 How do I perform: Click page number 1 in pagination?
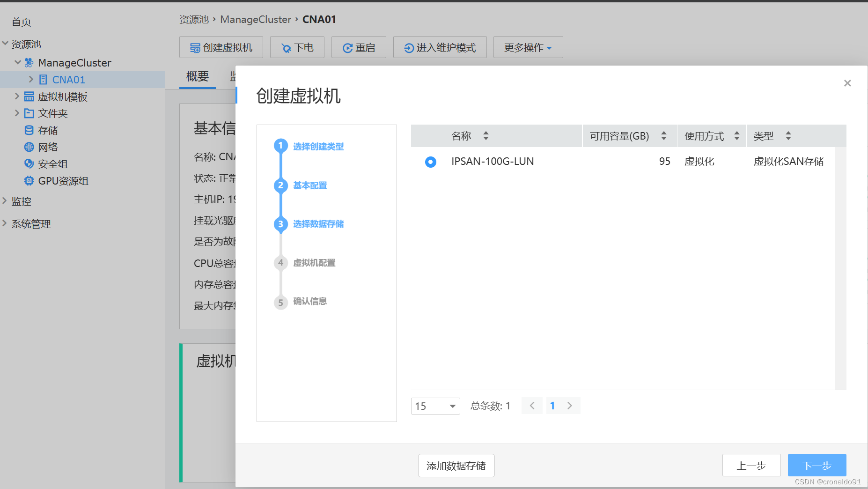click(x=552, y=406)
